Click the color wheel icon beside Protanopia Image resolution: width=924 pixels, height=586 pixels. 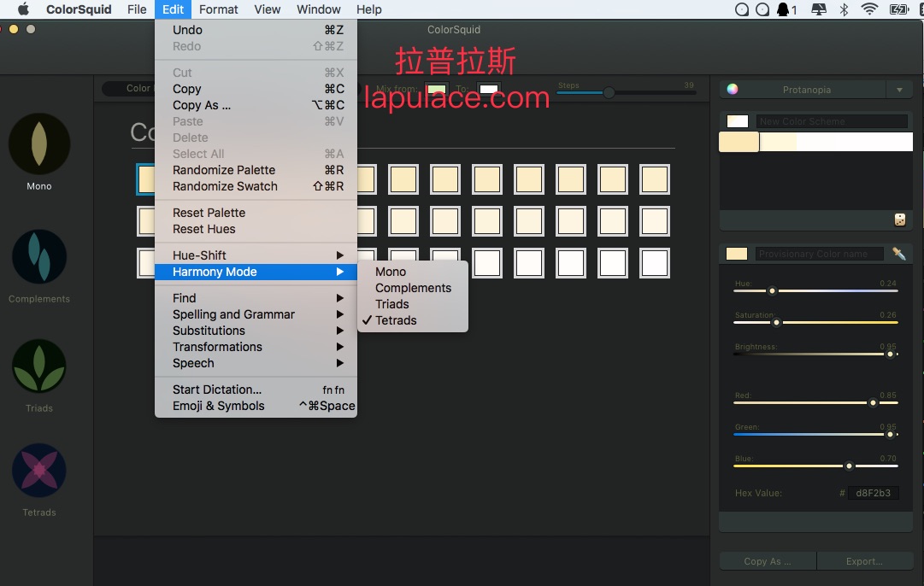point(733,89)
